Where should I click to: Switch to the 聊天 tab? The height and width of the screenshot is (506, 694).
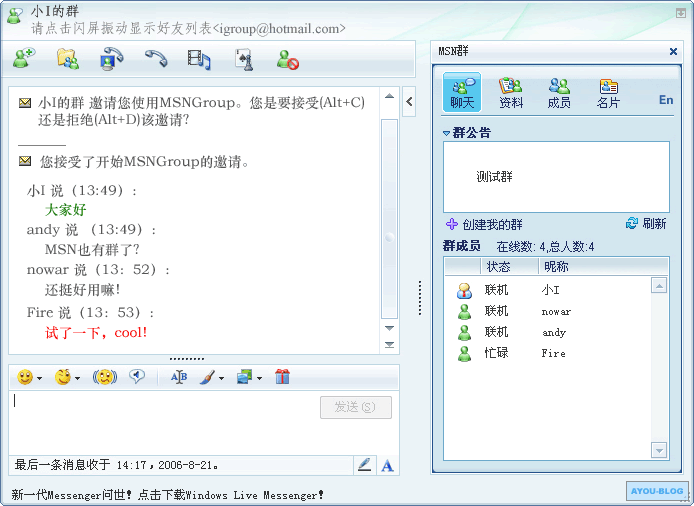coord(462,92)
